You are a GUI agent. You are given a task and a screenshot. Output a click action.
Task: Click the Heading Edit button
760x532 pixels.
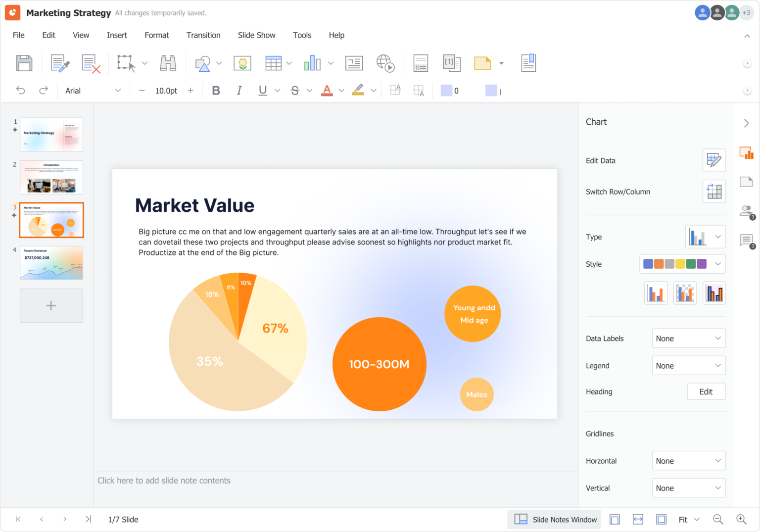click(x=706, y=391)
